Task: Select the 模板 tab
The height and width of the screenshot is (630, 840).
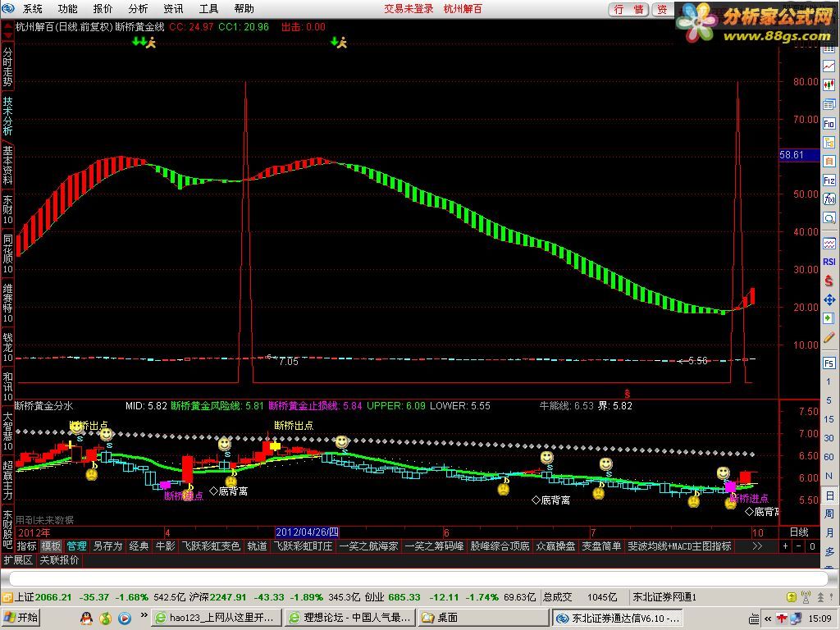Action: pyautogui.click(x=52, y=546)
